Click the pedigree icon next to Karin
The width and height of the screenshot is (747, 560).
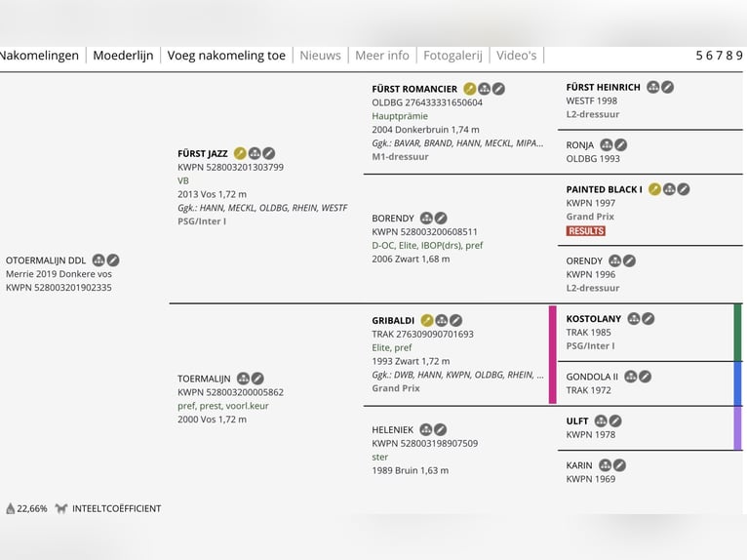coord(606,465)
